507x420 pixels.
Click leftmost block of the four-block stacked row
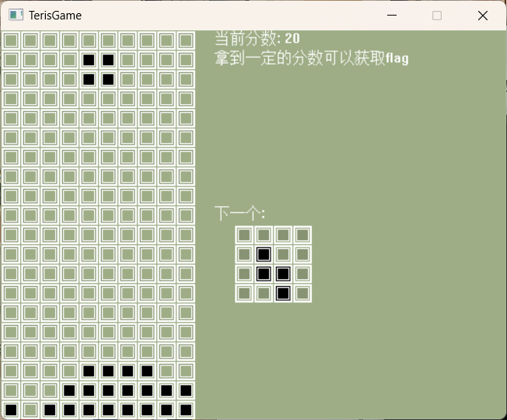(89, 371)
